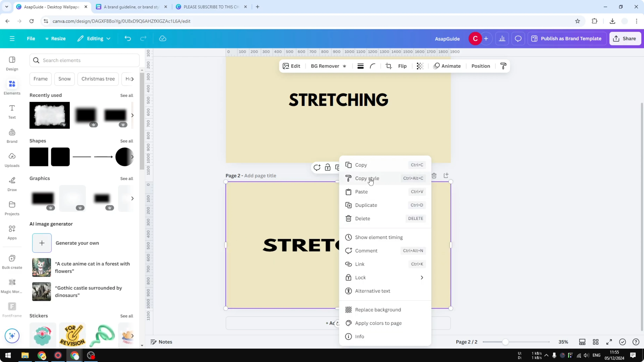644x362 pixels.
Task: Click the lock icon in floating toolbar
Action: click(x=327, y=167)
